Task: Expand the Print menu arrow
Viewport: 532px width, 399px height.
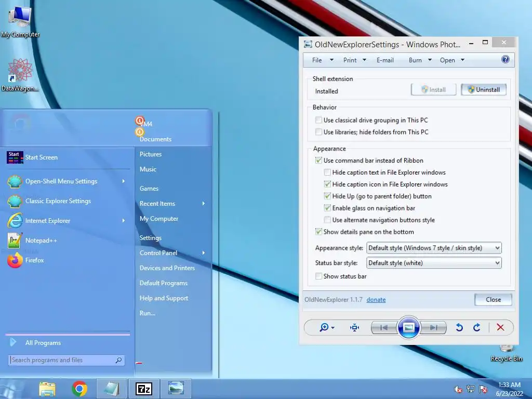Action: click(x=364, y=60)
